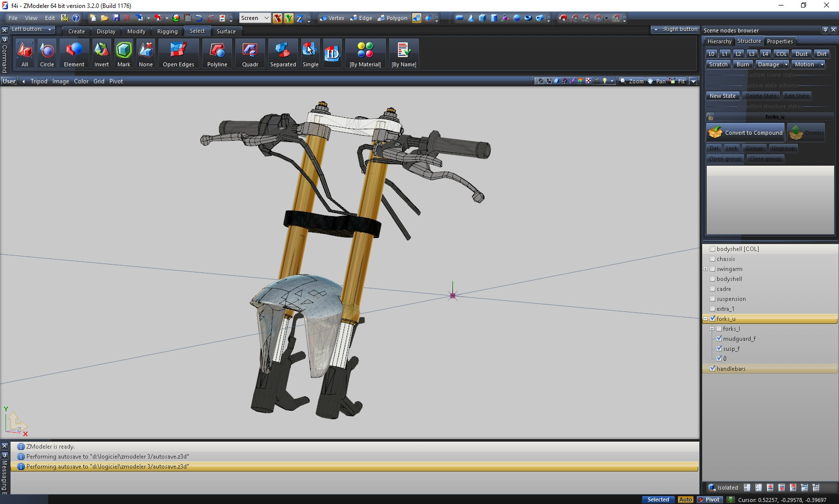Open the viewport Color menu
Image resolution: width=839 pixels, height=504 pixels.
[81, 81]
